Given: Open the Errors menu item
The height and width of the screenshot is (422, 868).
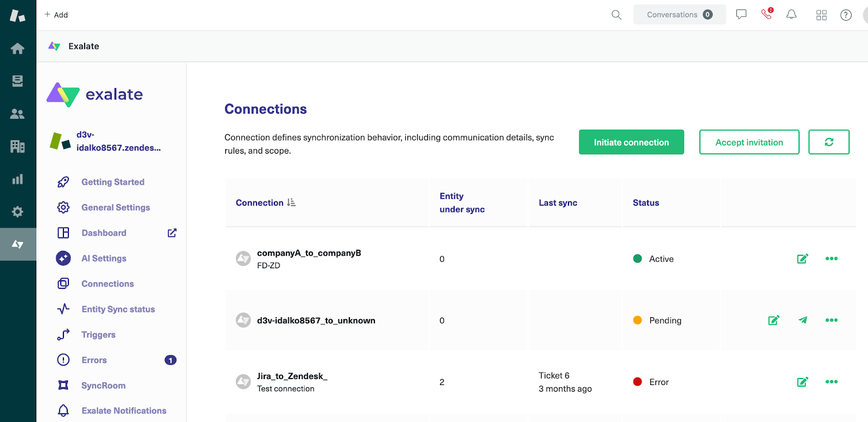Looking at the screenshot, I should [94, 360].
